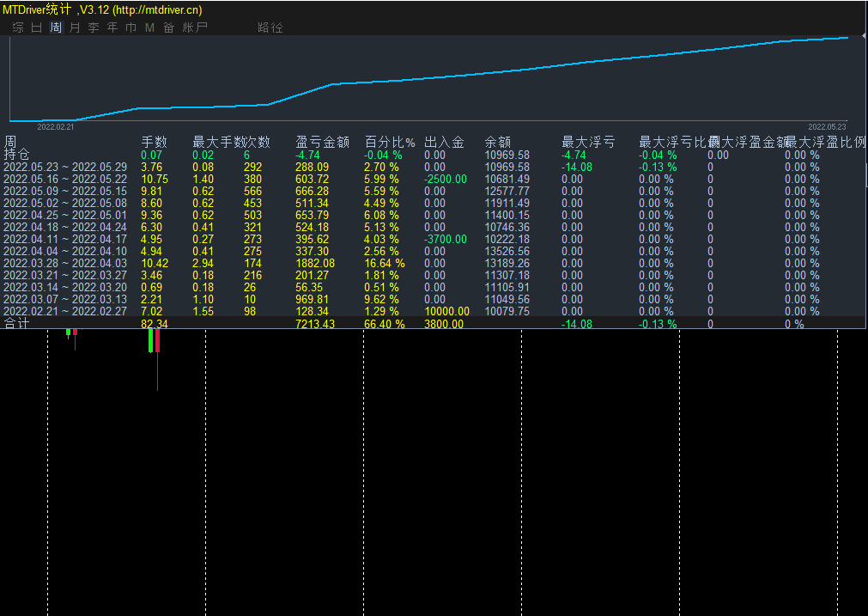Click the 合计 total row label

(16, 324)
